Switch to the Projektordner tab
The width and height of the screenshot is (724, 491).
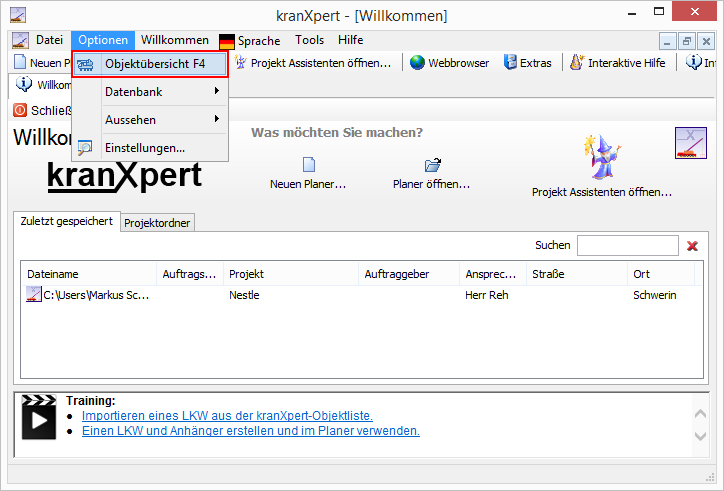(x=158, y=223)
